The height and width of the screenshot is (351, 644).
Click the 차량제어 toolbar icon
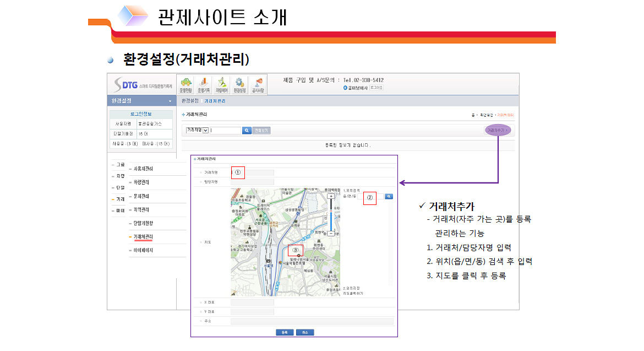pyautogui.click(x=222, y=84)
